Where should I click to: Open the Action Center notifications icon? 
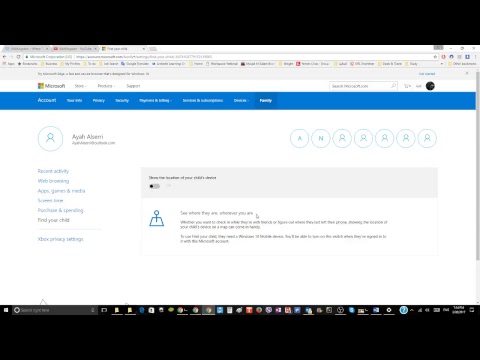pos(472,310)
